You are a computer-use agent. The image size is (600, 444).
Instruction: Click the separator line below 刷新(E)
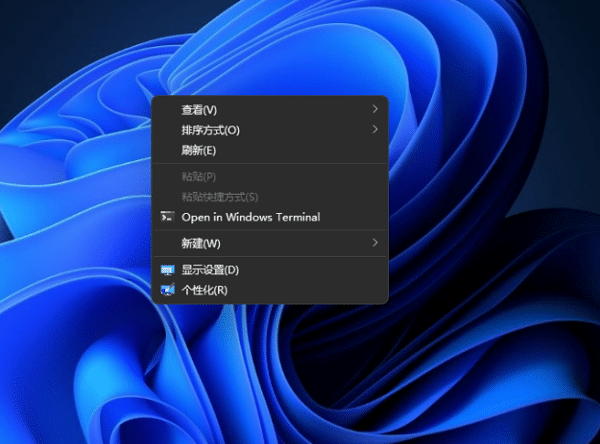coord(268,164)
